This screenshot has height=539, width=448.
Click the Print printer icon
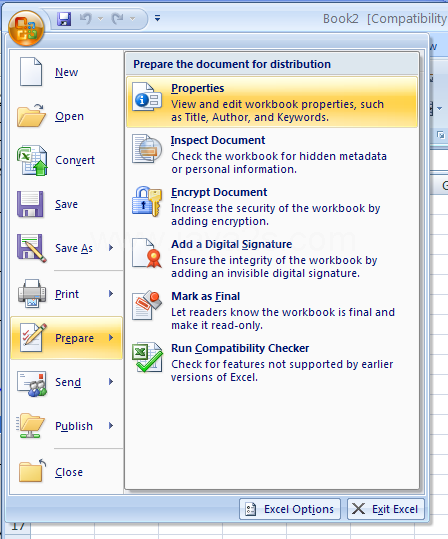tap(32, 293)
